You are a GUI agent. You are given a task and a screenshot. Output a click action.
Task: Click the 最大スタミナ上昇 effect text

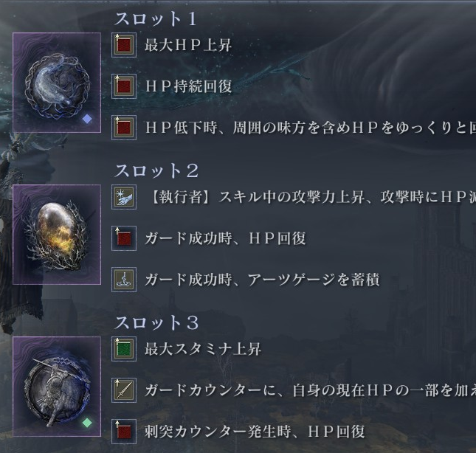coord(203,349)
